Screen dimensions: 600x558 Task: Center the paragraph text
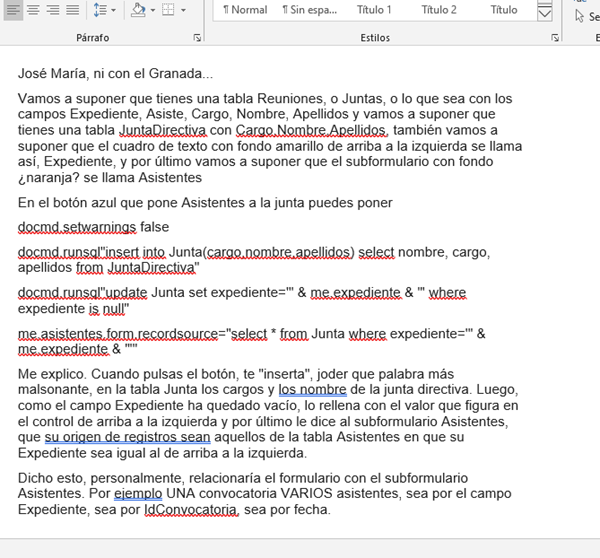point(31,10)
